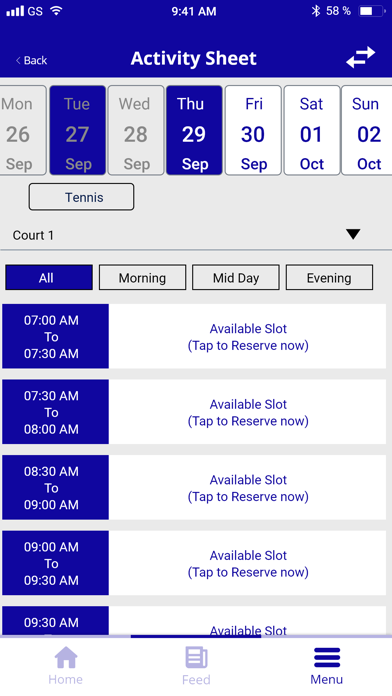
Task: Tap the battery indicator icon
Action: click(372, 11)
